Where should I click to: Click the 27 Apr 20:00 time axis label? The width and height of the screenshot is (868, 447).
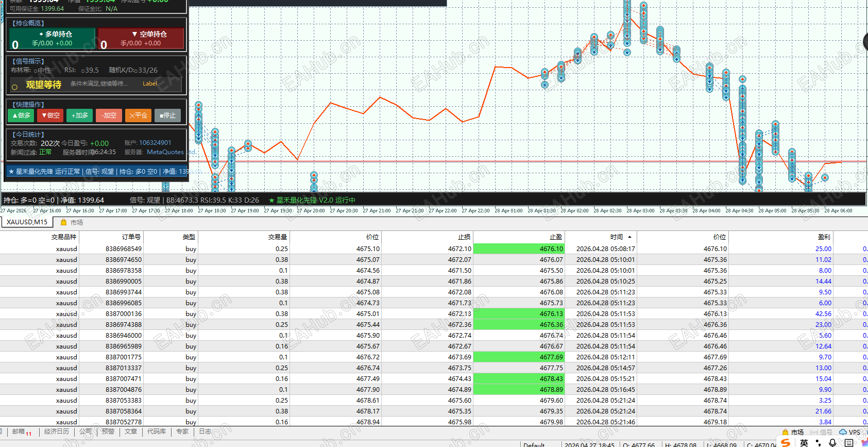311,211
